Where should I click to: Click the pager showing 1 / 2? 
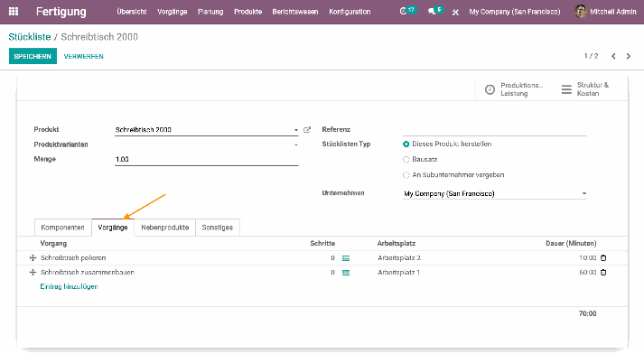click(x=591, y=56)
